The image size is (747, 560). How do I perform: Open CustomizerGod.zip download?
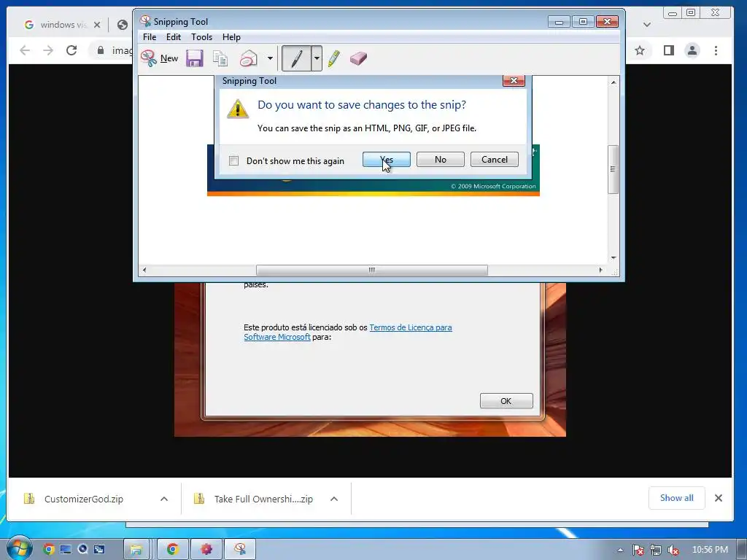(83, 499)
